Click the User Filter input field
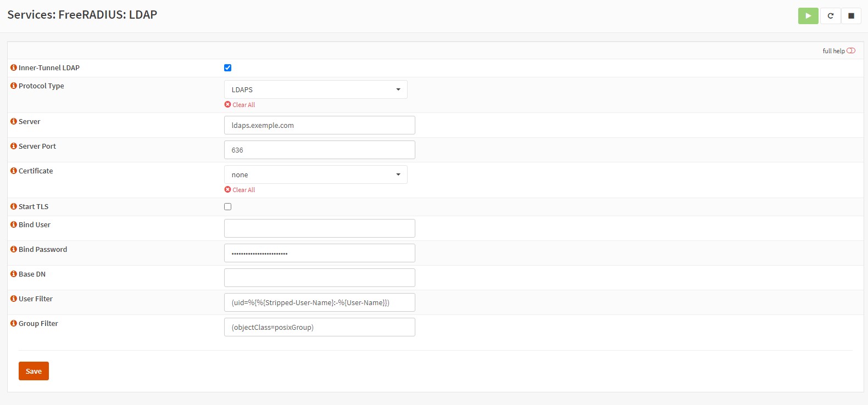This screenshot has height=405, width=868. (x=320, y=302)
